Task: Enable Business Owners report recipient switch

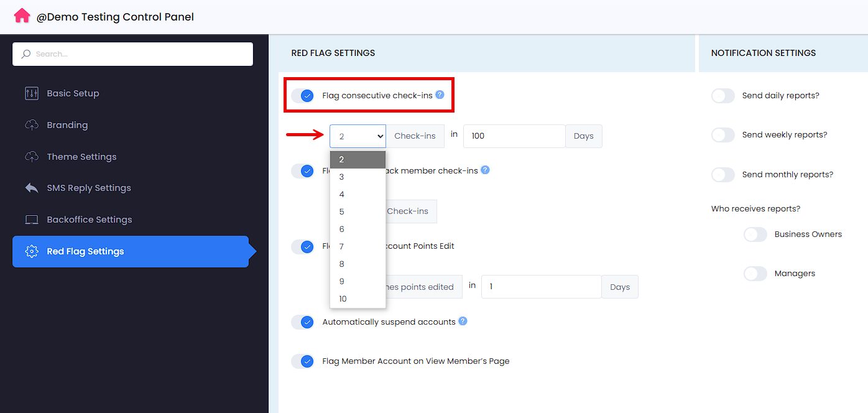Action: (755, 234)
